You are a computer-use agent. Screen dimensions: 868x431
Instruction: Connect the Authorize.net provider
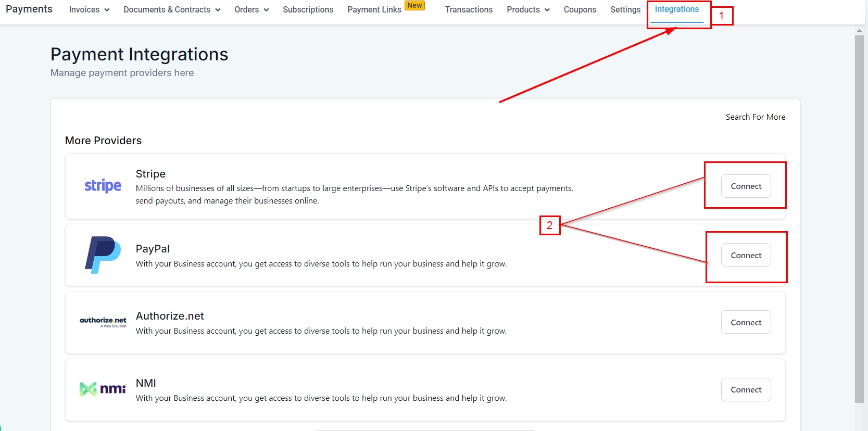pyautogui.click(x=746, y=323)
